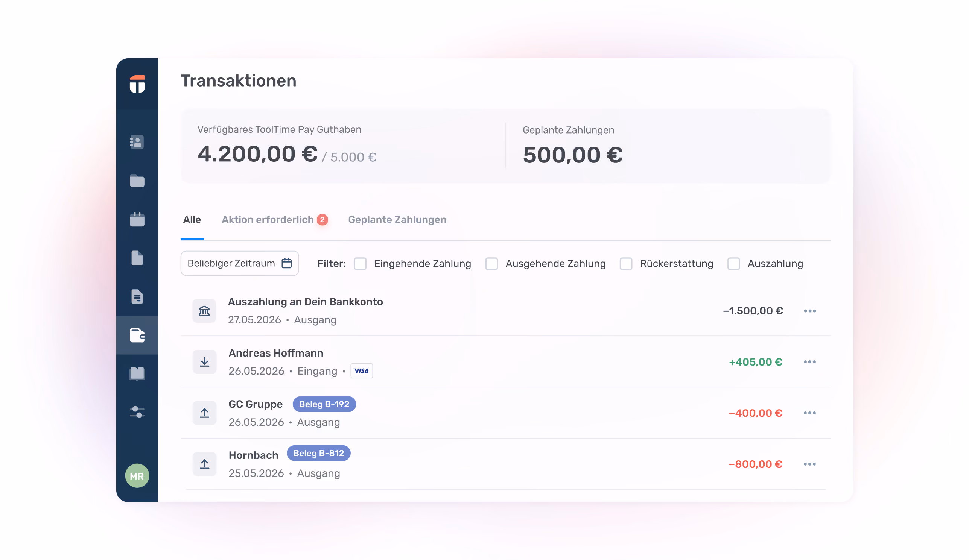The height and width of the screenshot is (560, 969).
Task: Click the ToolTime logo in sidebar
Action: (x=137, y=84)
